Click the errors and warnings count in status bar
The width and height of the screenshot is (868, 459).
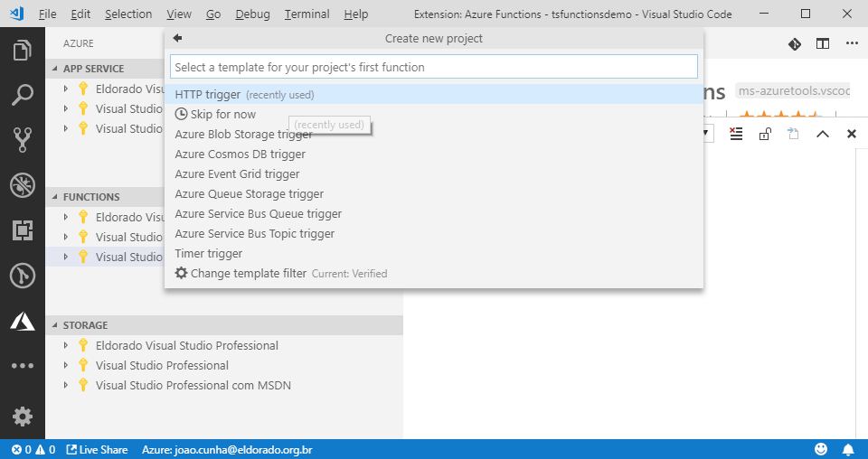tap(33, 450)
